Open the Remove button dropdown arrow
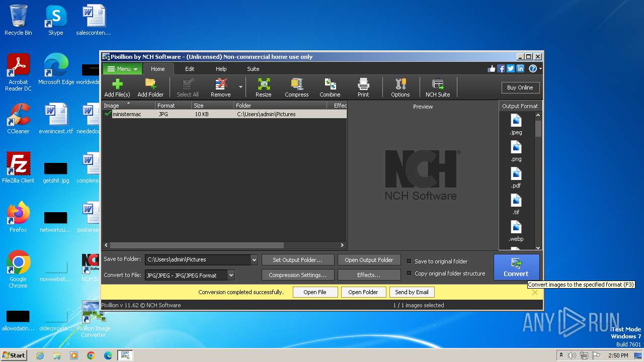The image size is (644, 362). coord(240,87)
